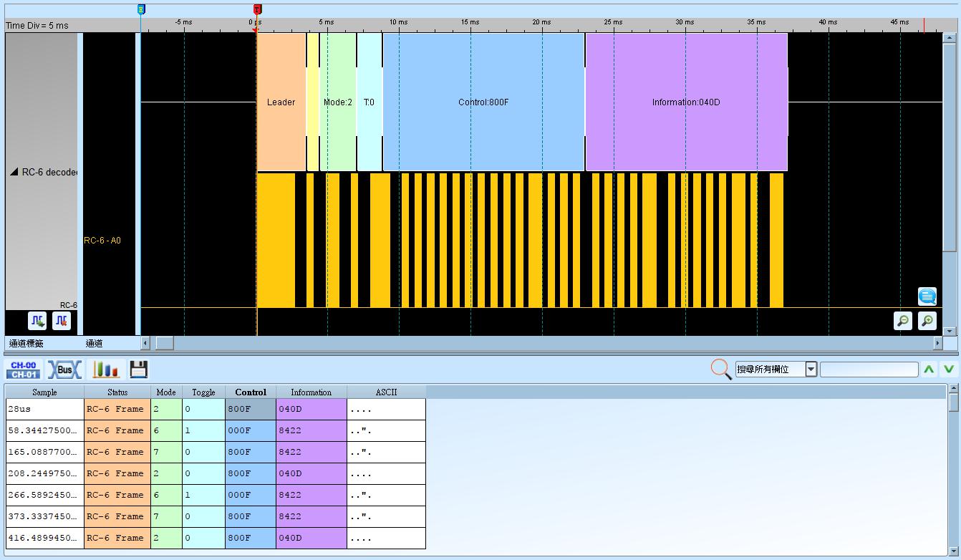Sort by Information column header
The height and width of the screenshot is (560, 961).
tap(312, 392)
